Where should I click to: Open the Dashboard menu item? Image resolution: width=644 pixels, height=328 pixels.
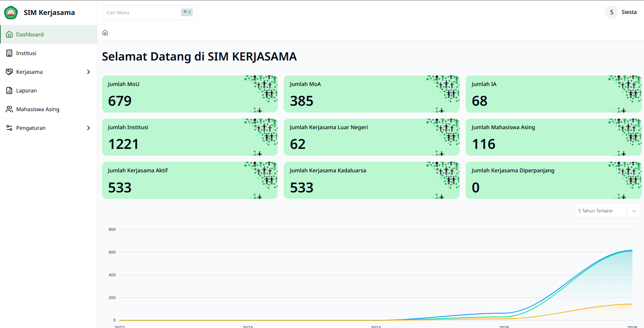coord(48,34)
